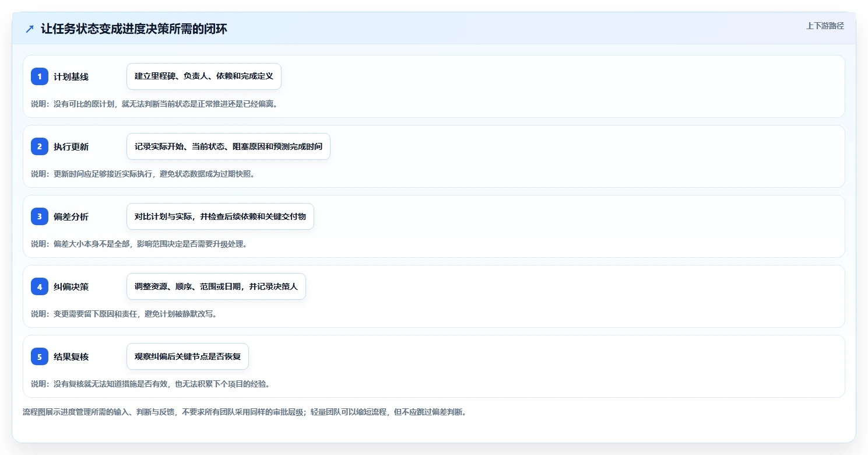The image size is (868, 455).
Task: Select the 结果复核 step label
Action: pyautogui.click(x=71, y=357)
